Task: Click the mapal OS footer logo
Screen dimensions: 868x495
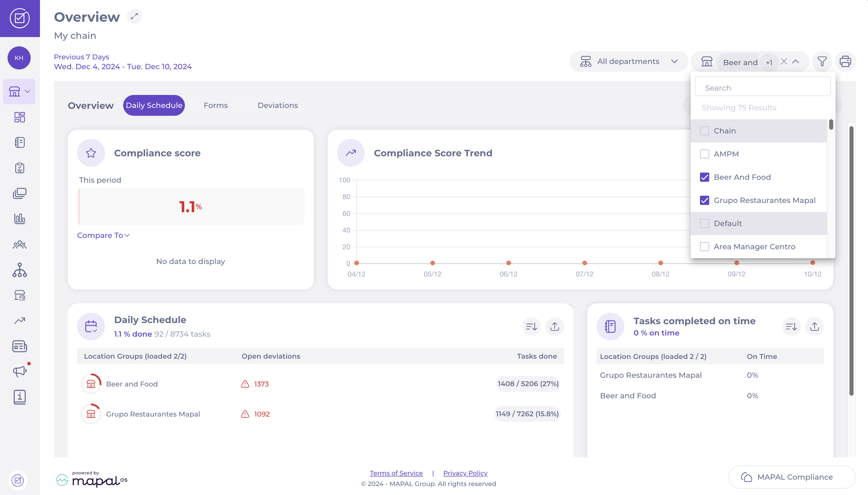Action: pos(92,479)
